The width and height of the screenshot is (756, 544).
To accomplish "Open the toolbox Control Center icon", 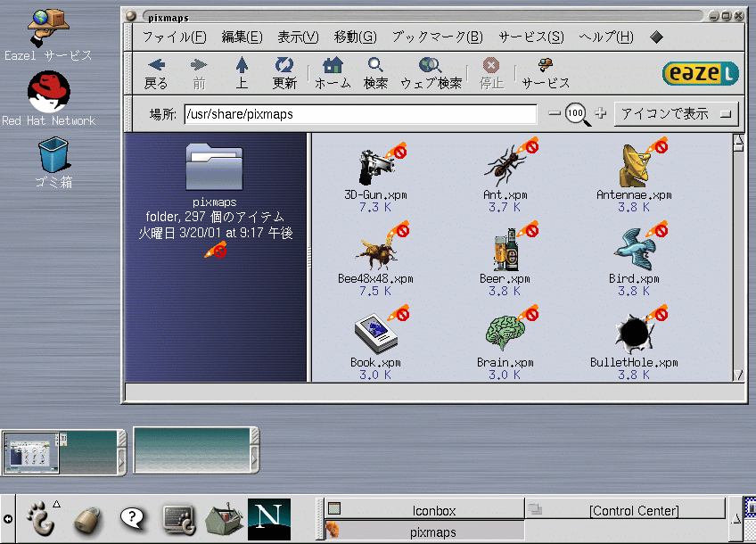I will pos(223,520).
